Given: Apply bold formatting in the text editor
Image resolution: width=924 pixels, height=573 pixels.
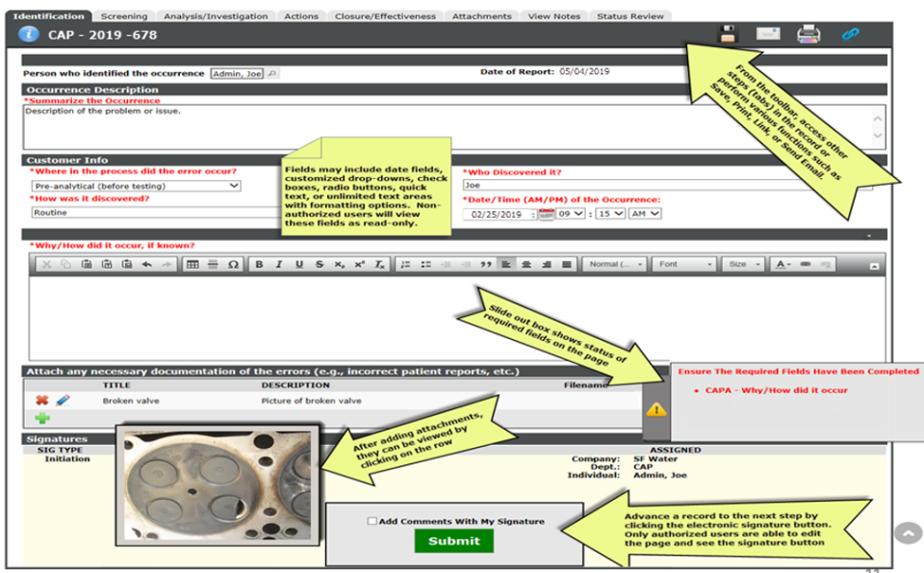Looking at the screenshot, I should pos(259,263).
